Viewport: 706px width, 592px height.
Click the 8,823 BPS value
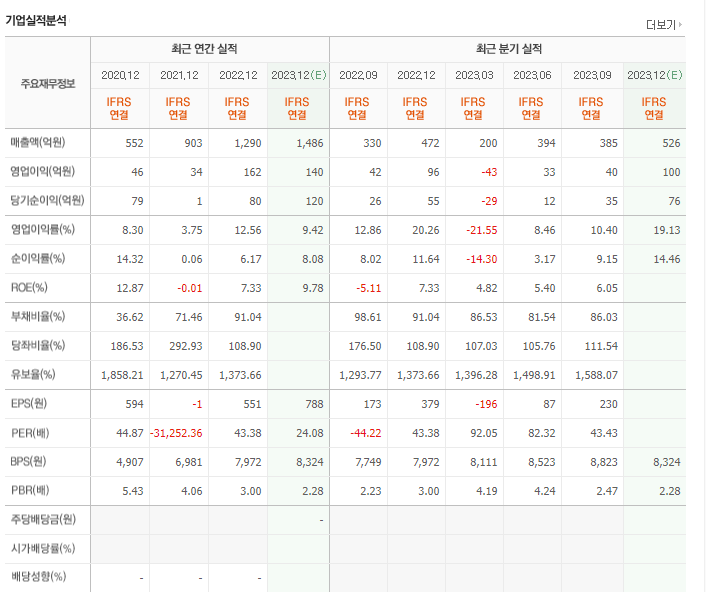(x=604, y=462)
